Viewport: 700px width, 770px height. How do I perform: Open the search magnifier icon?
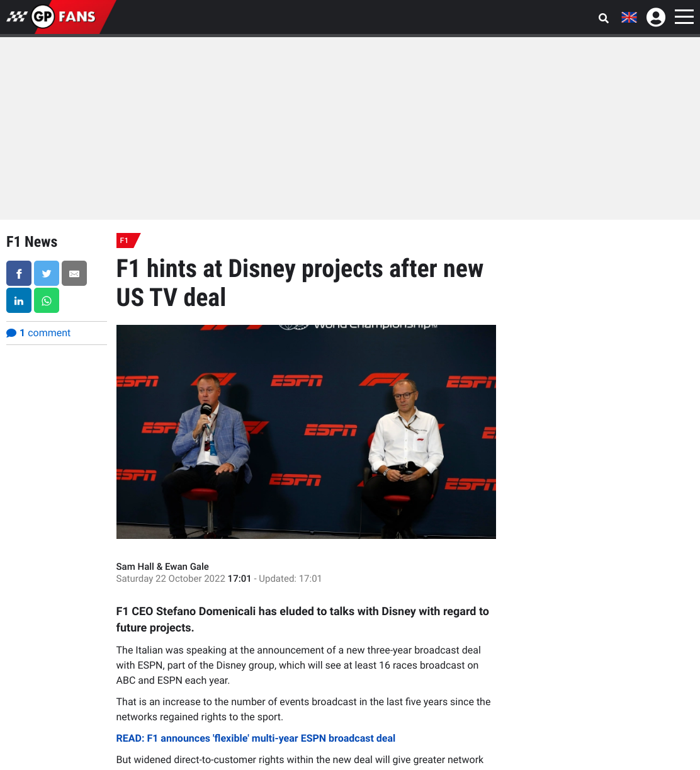[604, 18]
